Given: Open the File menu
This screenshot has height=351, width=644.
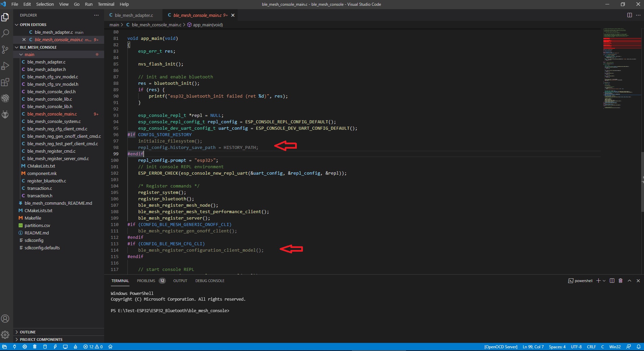Looking at the screenshot, I should coord(15,4).
